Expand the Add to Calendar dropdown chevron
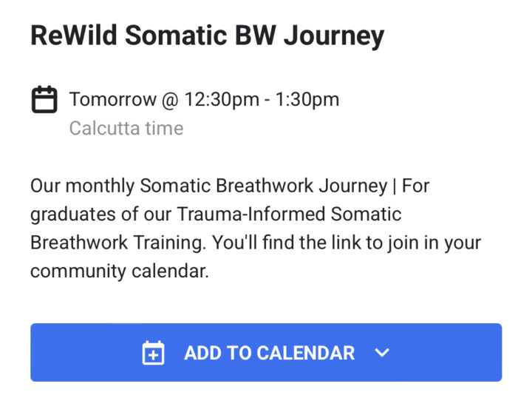 382,353
